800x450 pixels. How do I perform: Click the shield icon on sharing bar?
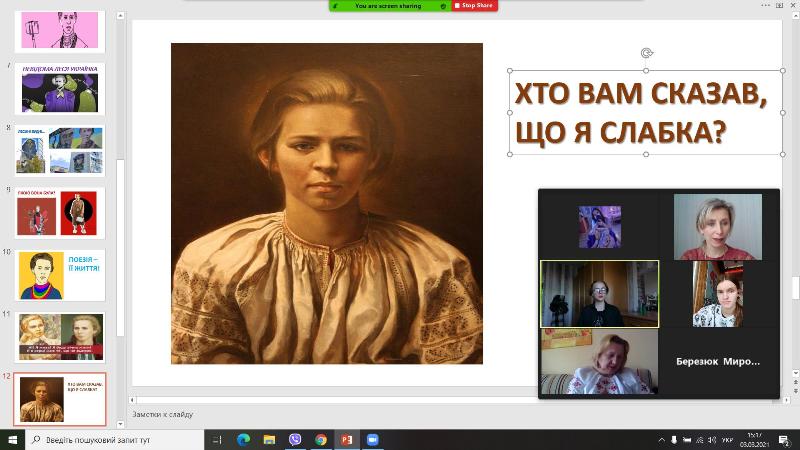pos(443,6)
